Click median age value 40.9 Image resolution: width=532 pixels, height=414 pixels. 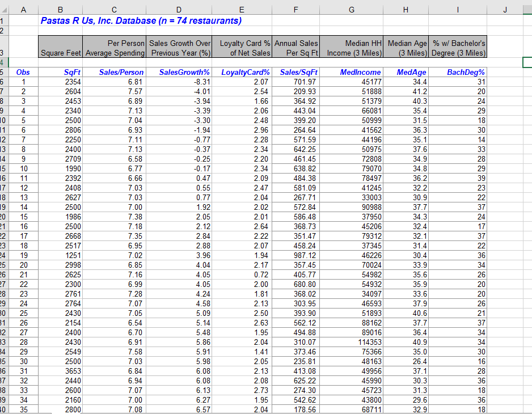[x=406, y=342]
